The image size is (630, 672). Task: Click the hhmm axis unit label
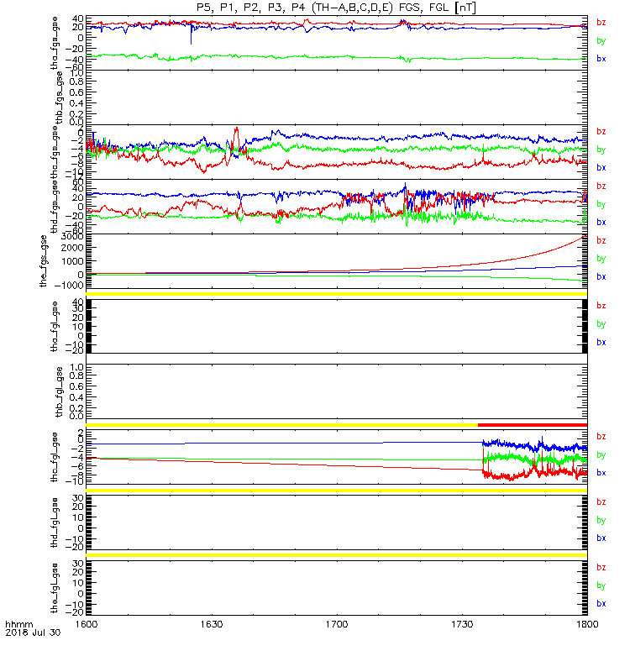point(19,624)
